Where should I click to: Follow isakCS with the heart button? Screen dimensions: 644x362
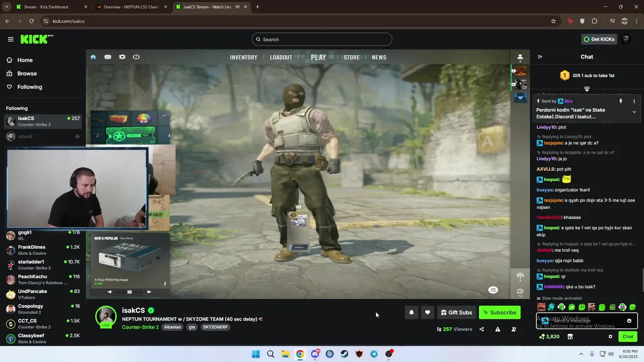pyautogui.click(x=427, y=312)
